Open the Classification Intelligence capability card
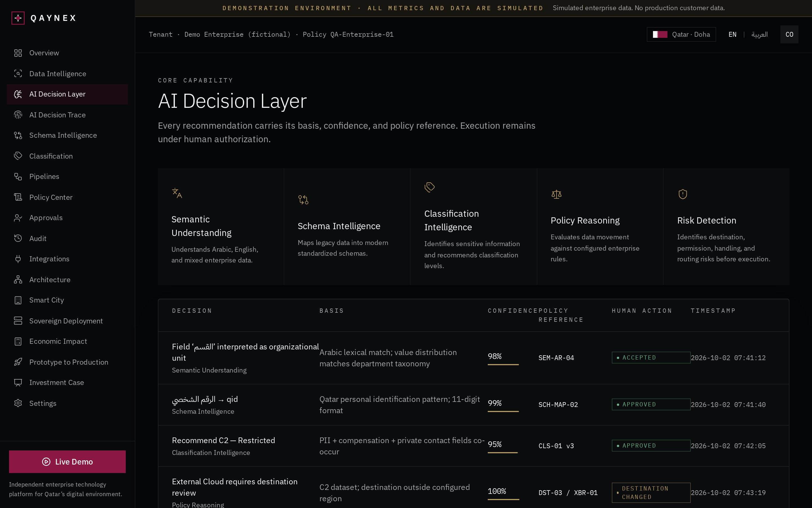Viewport: 812px width, 508px height. (x=473, y=227)
